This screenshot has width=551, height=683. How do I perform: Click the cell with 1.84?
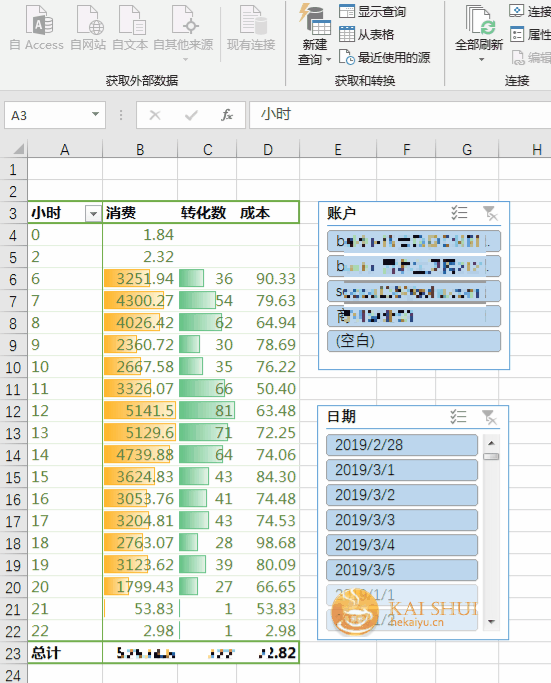coord(140,234)
